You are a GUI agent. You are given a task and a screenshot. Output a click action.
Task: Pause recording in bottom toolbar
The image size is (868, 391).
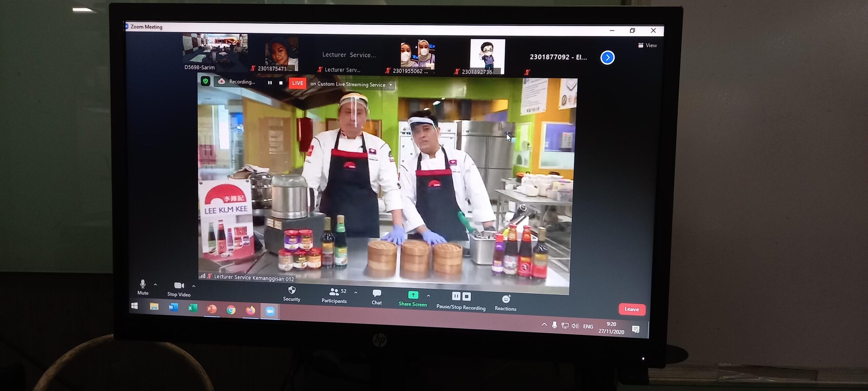[x=456, y=296]
